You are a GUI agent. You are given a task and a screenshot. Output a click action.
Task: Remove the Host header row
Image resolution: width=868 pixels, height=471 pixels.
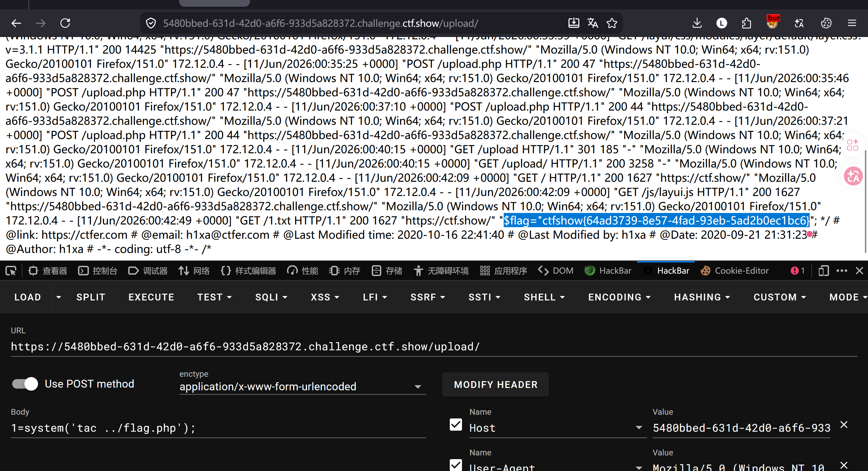pyautogui.click(x=844, y=425)
